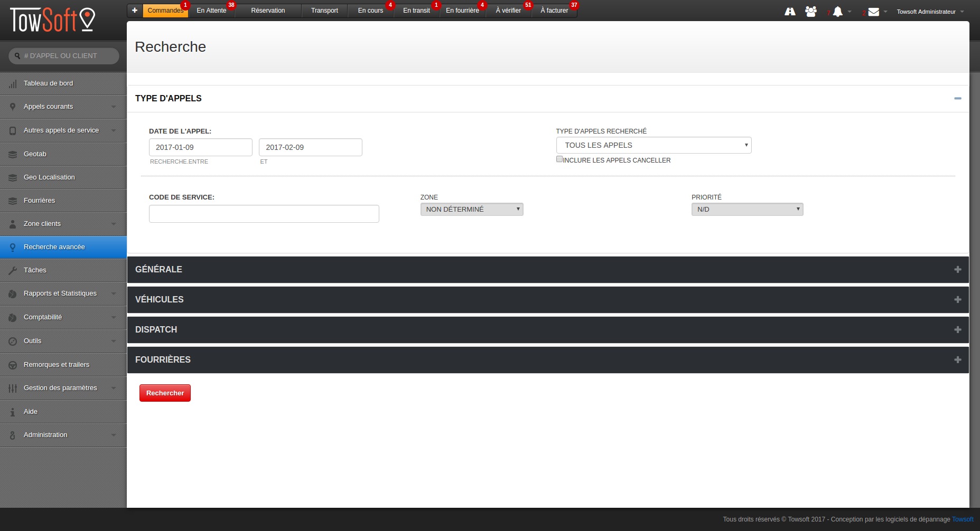Expand the Générale section

(957, 270)
